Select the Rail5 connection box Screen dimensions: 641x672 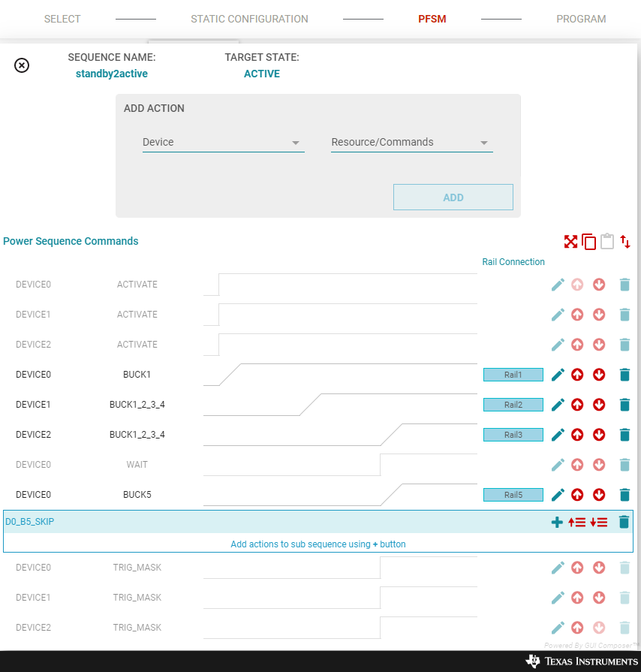click(513, 495)
